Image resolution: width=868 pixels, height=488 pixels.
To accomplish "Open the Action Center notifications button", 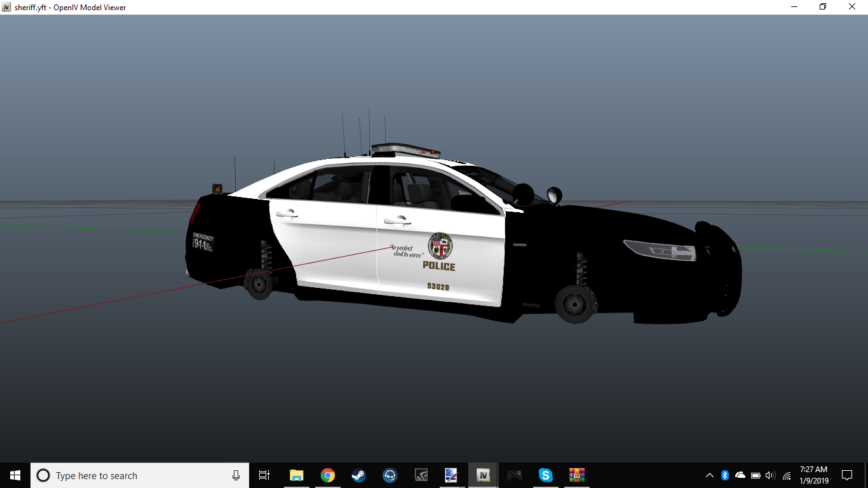I will click(847, 475).
